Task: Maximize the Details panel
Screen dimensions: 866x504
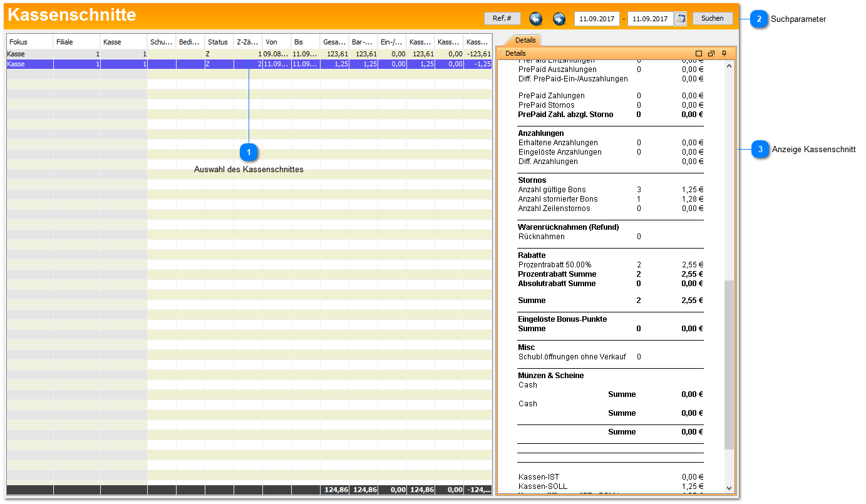Action: point(699,54)
